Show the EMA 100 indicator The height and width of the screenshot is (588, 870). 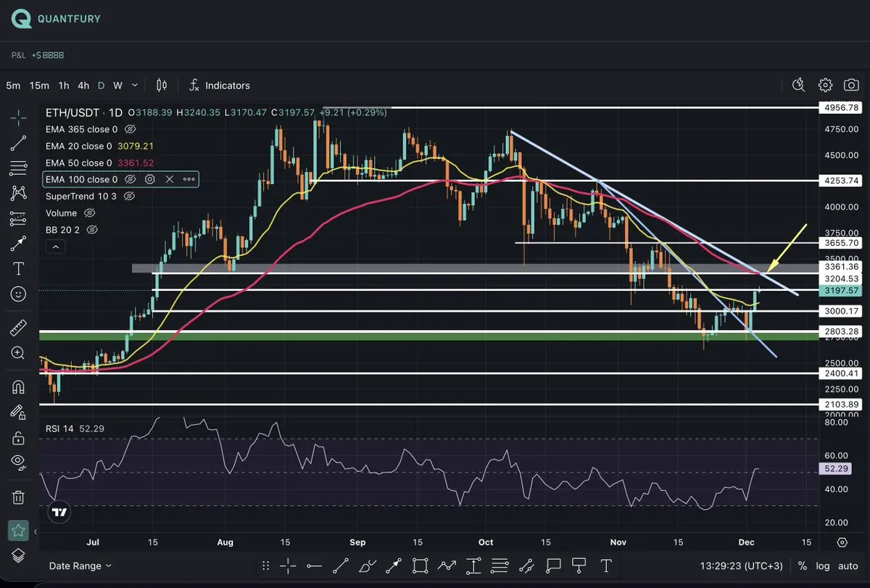[x=130, y=179]
